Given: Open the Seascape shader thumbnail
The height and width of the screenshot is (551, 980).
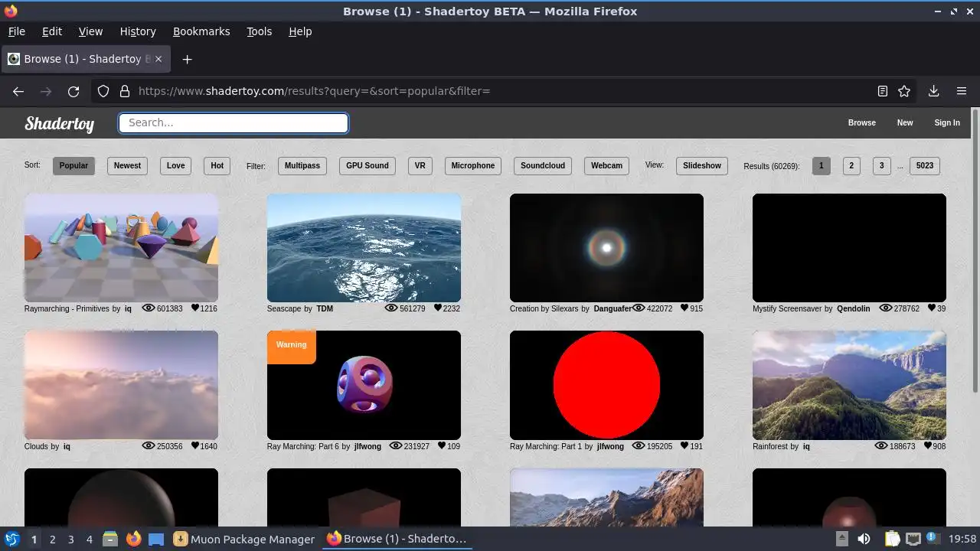Looking at the screenshot, I should point(364,248).
